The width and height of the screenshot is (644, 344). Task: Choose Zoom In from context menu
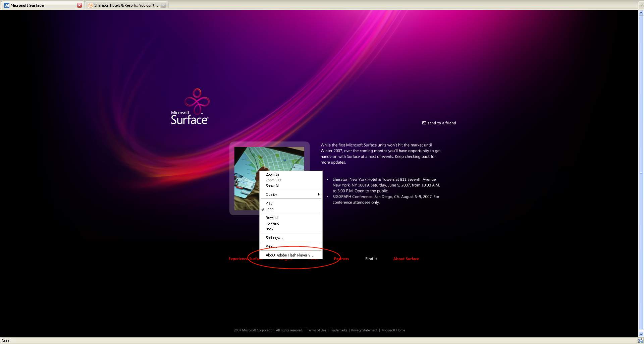pos(291,174)
